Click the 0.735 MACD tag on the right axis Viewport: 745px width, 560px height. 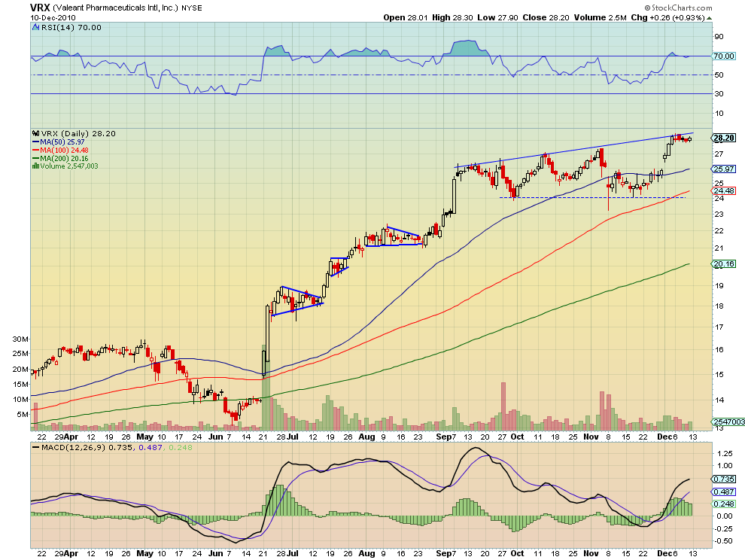[724, 479]
